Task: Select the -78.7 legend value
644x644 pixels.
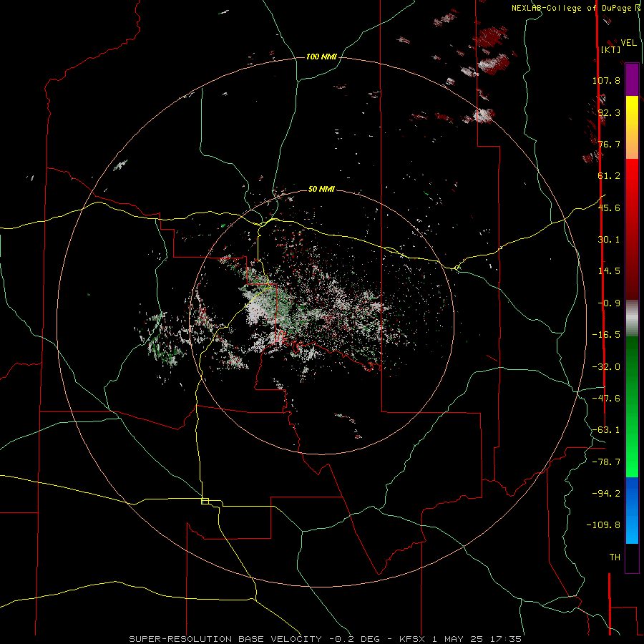Action: click(606, 462)
